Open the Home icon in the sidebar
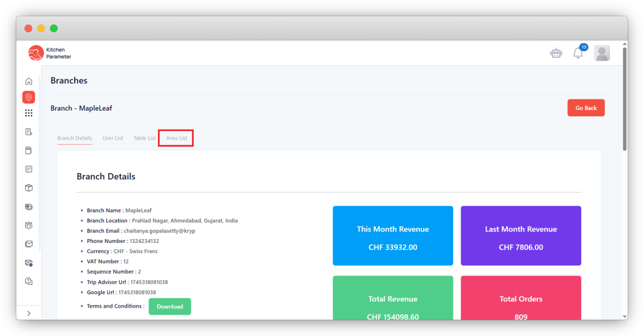Screen dimensions: 644x336 pyautogui.click(x=28, y=81)
